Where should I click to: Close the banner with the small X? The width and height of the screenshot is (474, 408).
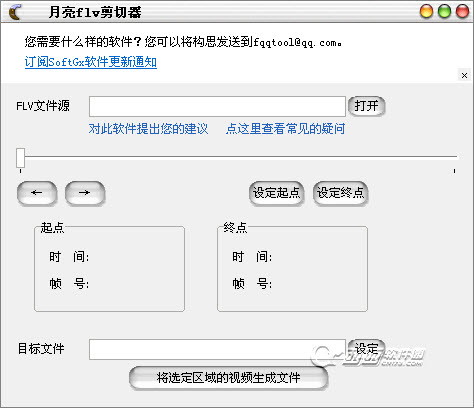(x=464, y=75)
